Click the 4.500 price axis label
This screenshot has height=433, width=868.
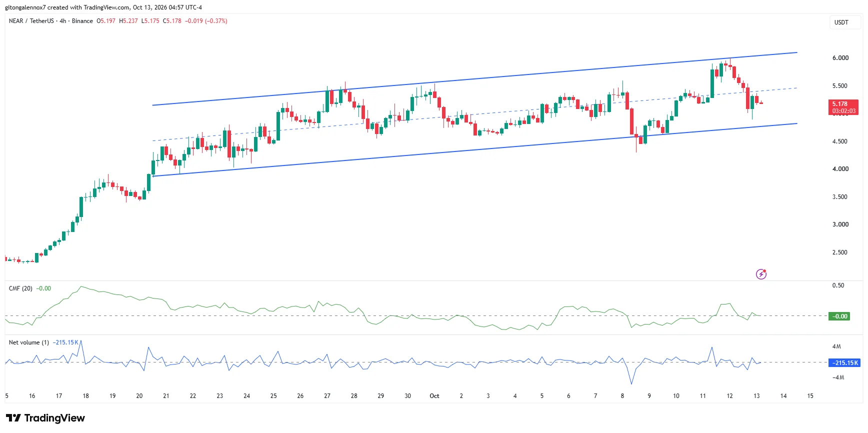840,141
